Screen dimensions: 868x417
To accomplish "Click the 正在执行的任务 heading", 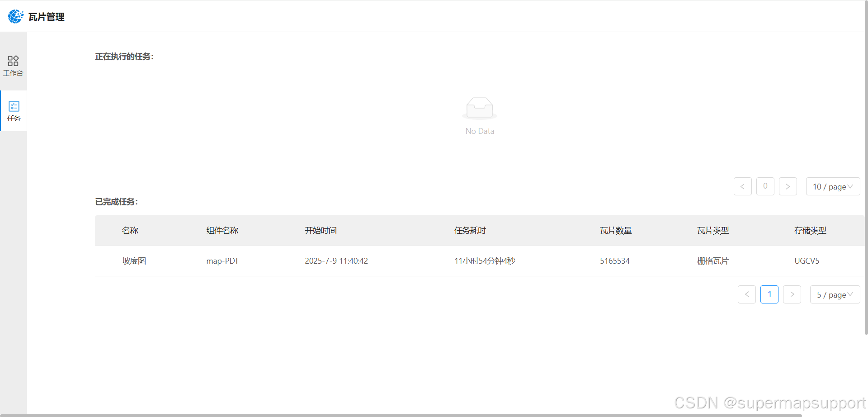I will coord(124,57).
